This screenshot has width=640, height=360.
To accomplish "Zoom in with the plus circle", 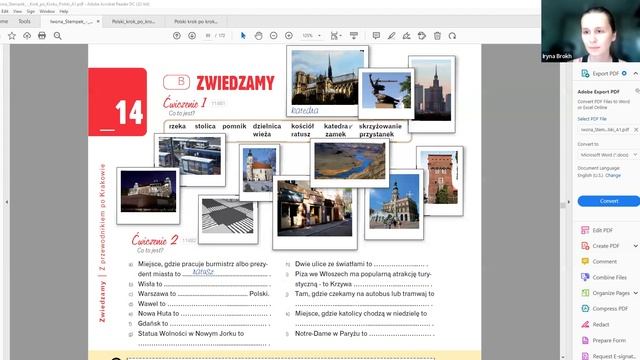I will pyautogui.click(x=289, y=36).
